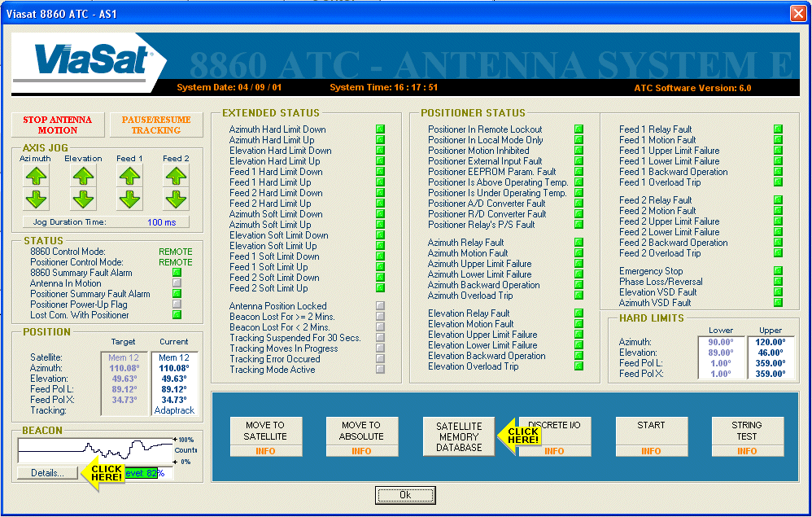
Task: Click current Elevation value 49.63°
Action: pos(174,379)
